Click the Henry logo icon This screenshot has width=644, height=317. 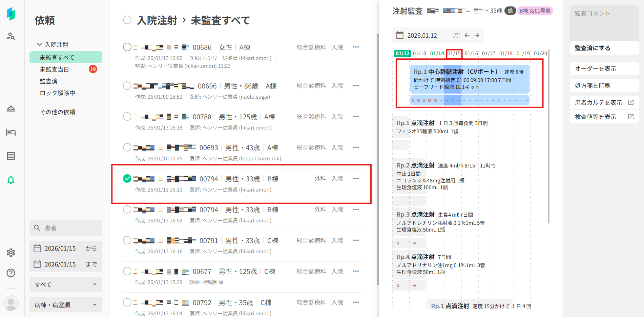pos(11,14)
